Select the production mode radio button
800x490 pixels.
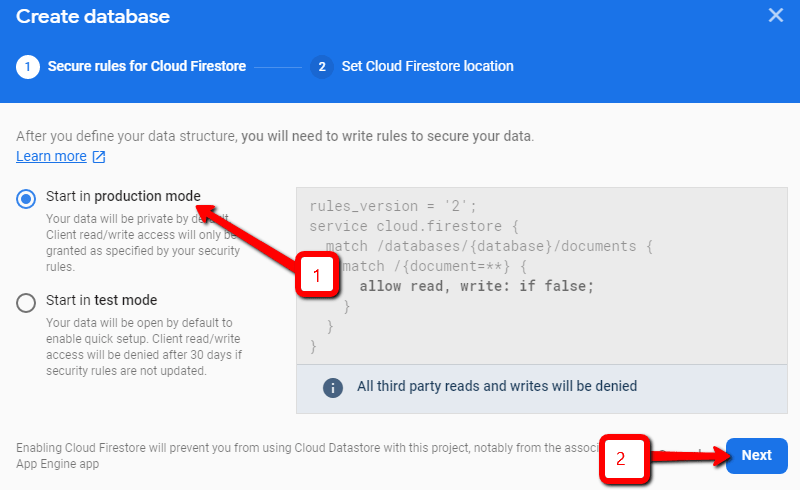coord(26,199)
